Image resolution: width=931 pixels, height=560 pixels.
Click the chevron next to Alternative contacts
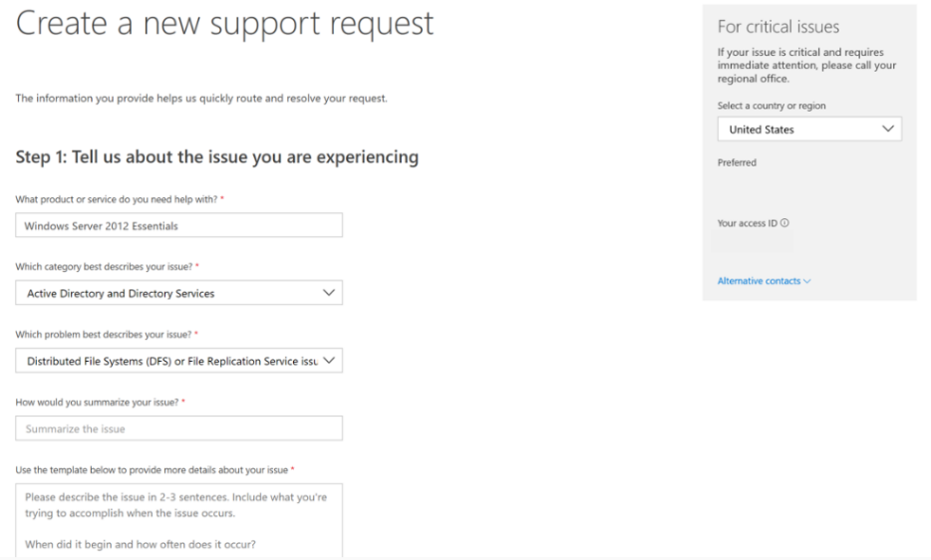coord(806,282)
